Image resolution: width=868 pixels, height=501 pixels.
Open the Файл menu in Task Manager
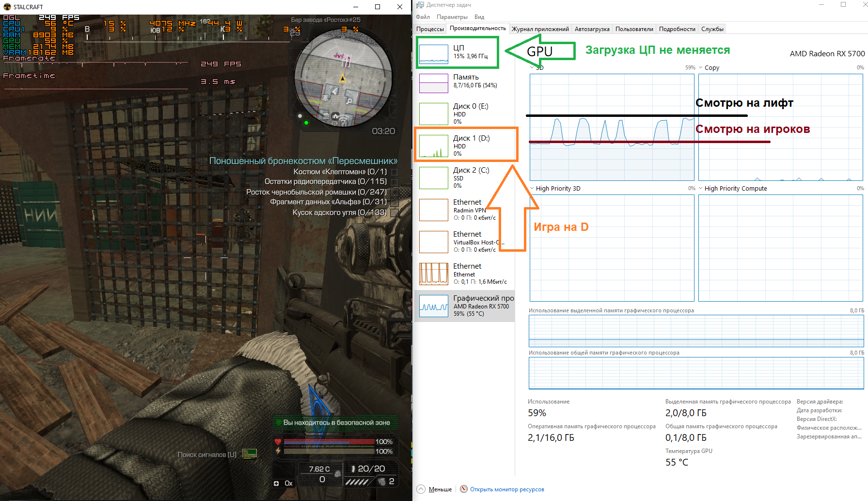423,17
